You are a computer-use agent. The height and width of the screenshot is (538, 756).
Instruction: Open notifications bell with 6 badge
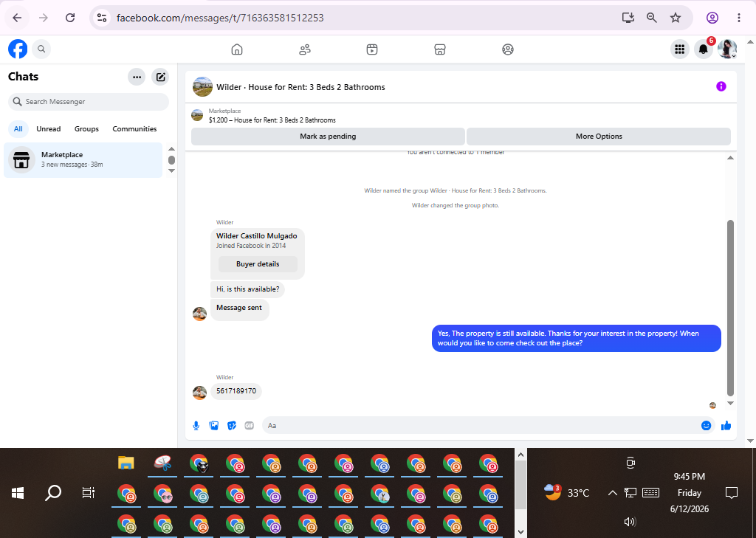(704, 49)
